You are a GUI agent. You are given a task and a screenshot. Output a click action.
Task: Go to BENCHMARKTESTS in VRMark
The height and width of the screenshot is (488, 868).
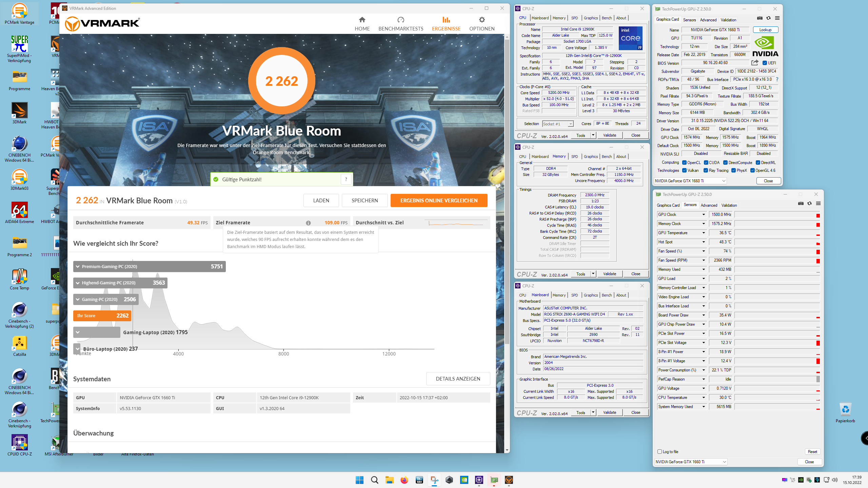[401, 24]
